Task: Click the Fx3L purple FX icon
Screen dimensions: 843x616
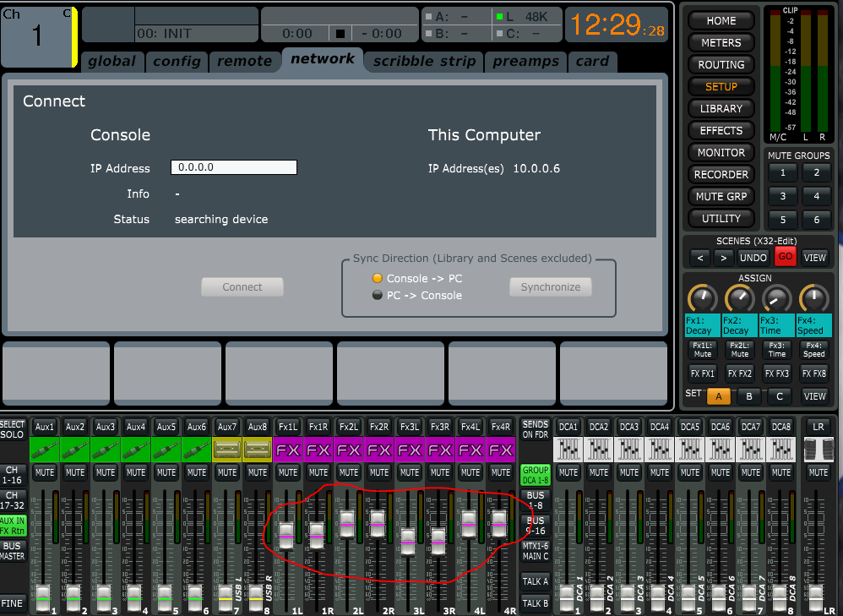Action: point(409,450)
